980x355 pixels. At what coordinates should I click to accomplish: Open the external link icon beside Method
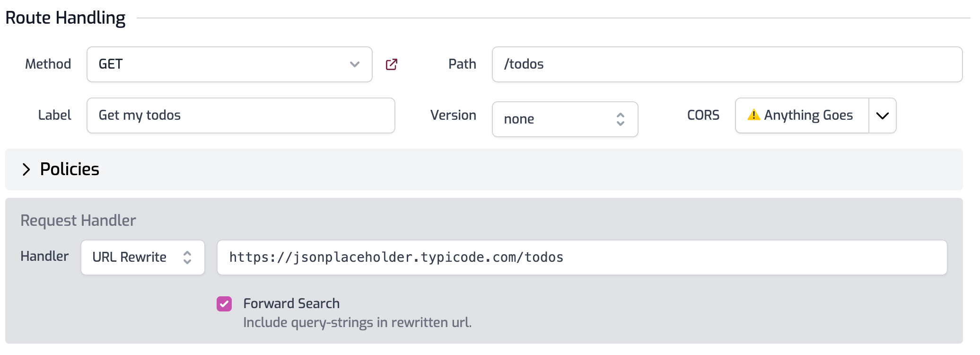[x=391, y=64]
